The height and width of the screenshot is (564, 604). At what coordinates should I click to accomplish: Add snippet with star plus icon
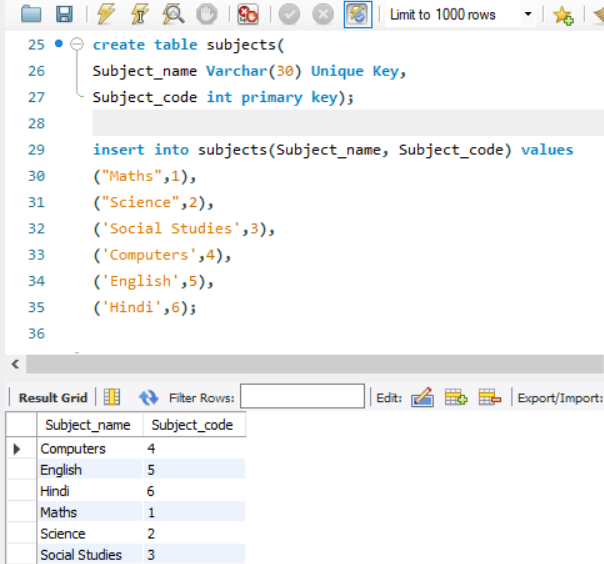(563, 15)
